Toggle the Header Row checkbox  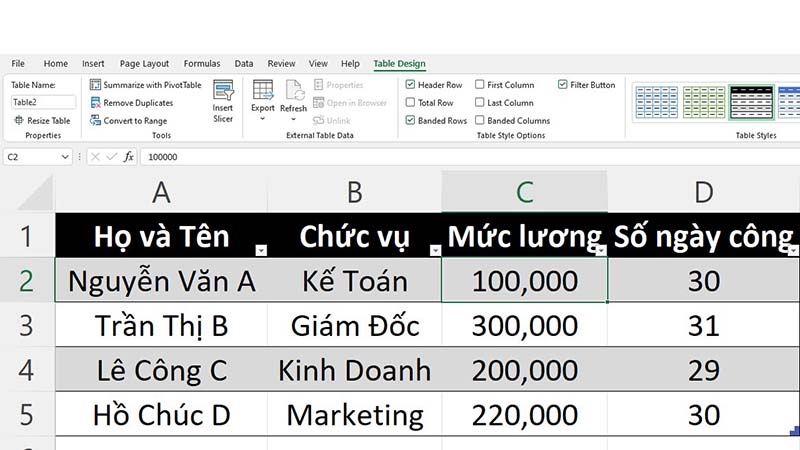pyautogui.click(x=410, y=85)
